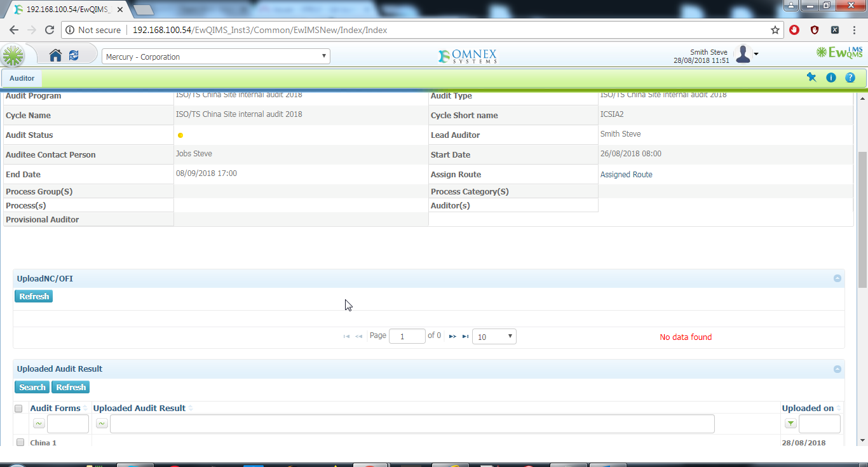Go to next page in UploadNC/OFI pager
868x467 pixels.
click(452, 336)
